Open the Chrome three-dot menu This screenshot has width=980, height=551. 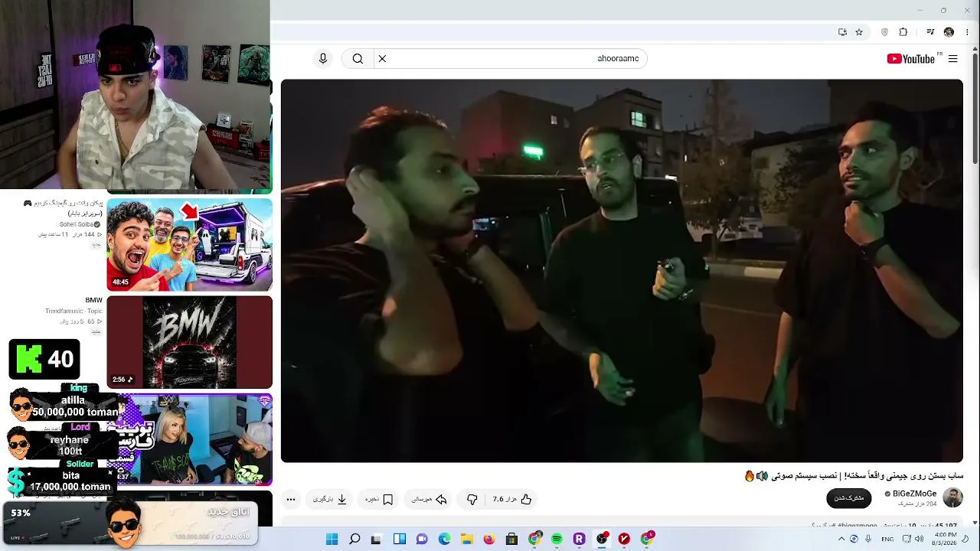click(968, 32)
